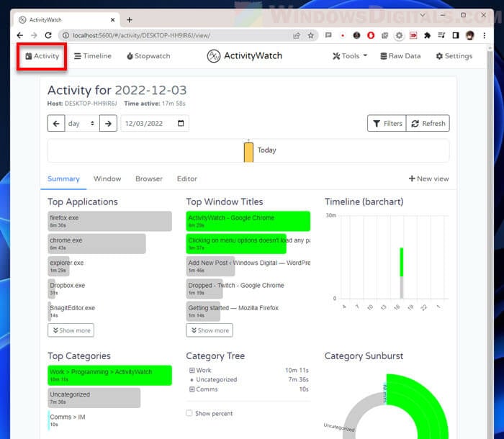504x439 pixels.
Task: Open the Raw Data page
Action: coord(400,56)
